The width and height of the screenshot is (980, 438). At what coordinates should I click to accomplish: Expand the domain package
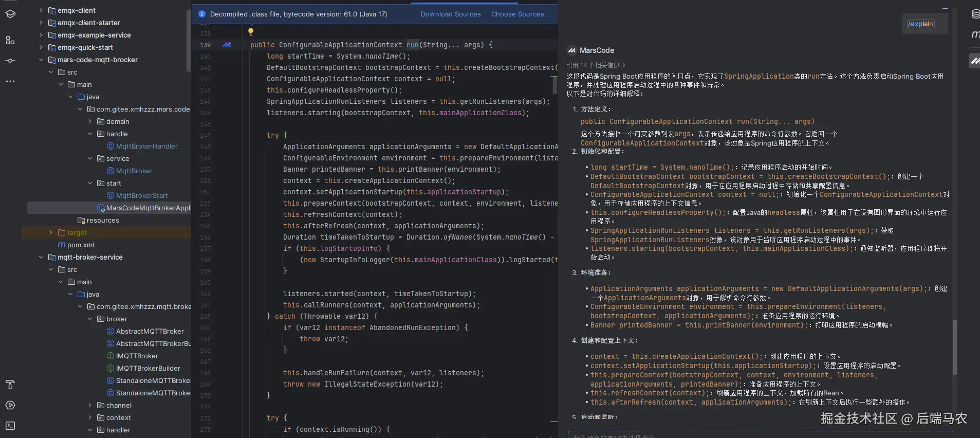point(89,121)
